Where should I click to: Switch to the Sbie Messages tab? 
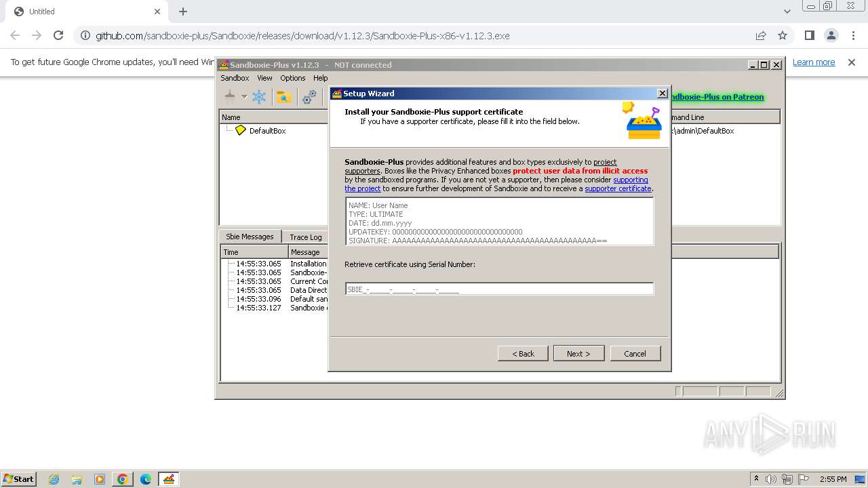tap(250, 237)
